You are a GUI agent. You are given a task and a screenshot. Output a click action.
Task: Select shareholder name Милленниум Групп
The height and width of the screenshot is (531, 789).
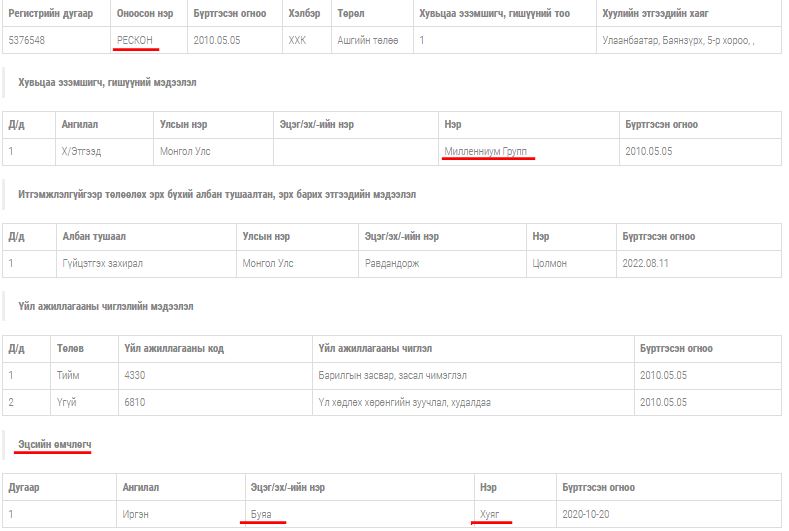click(x=486, y=151)
